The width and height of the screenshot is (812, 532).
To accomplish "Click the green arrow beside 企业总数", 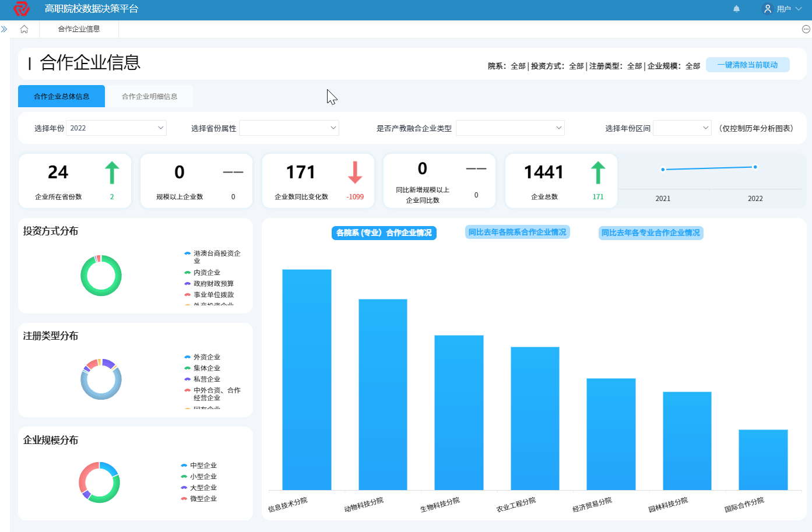I will 598,173.
